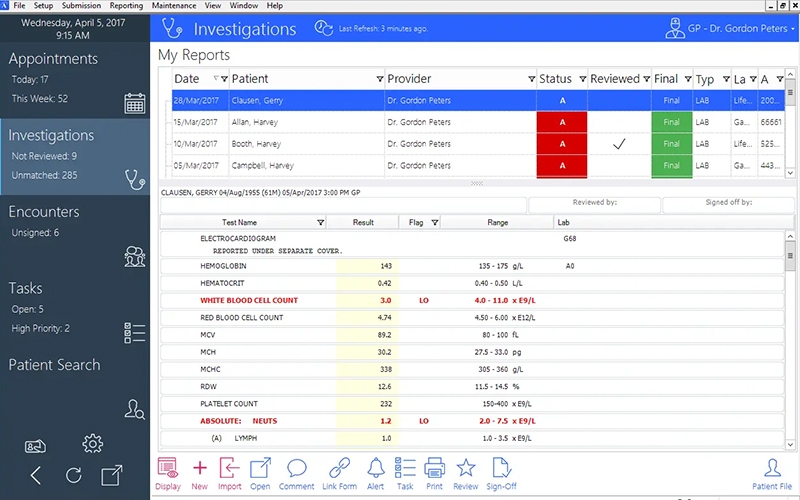Open the Provider column filter dropdown

[x=531, y=79]
